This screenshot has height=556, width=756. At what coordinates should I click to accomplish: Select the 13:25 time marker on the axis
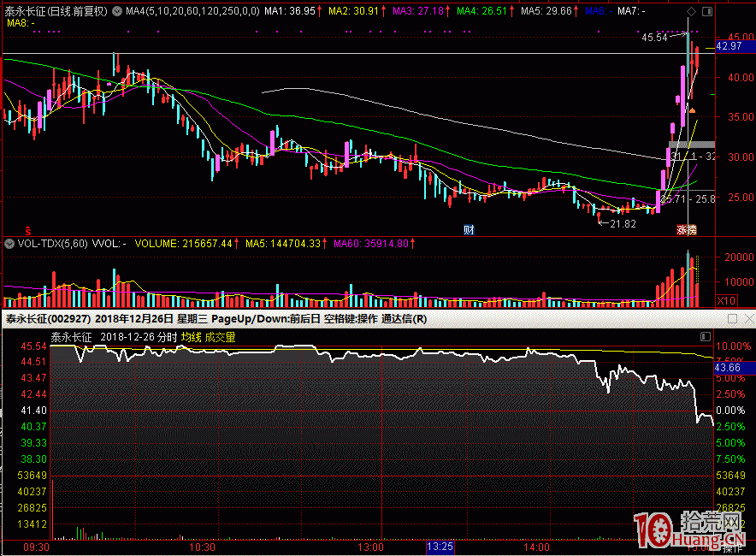tap(440, 546)
